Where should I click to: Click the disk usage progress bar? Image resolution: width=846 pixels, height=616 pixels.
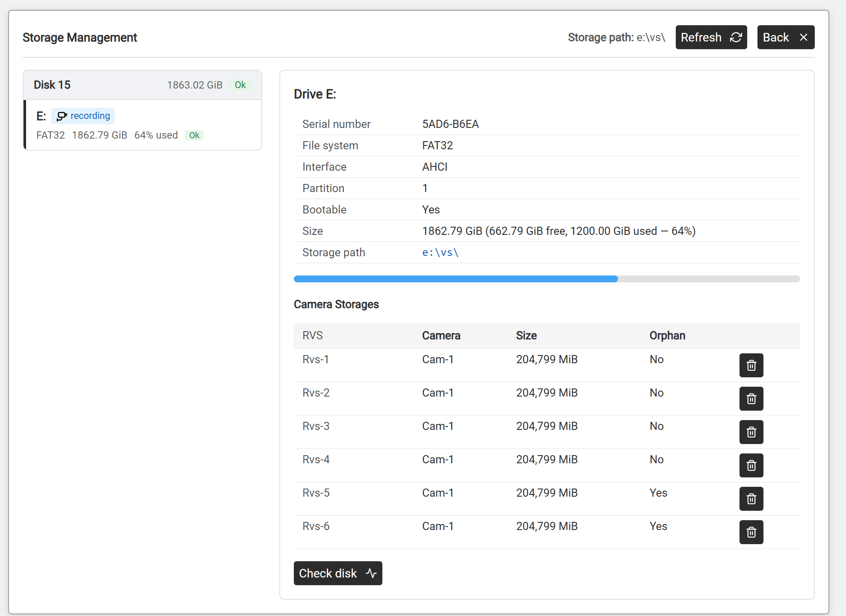click(547, 279)
